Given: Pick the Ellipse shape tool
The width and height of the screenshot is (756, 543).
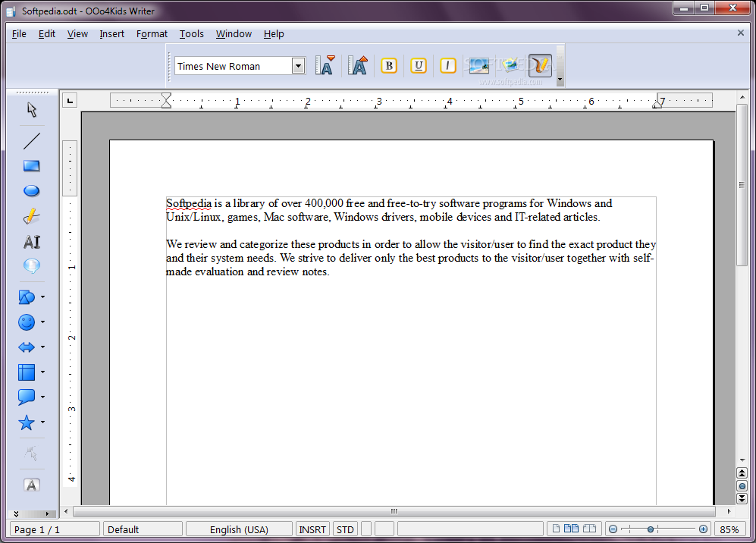Looking at the screenshot, I should point(32,191).
